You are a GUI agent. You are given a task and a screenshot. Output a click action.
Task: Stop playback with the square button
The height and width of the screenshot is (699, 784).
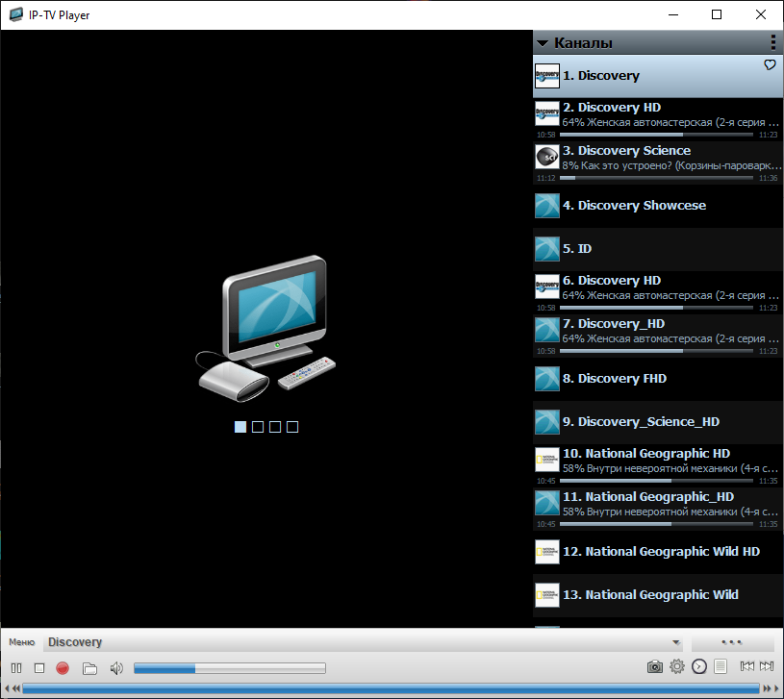tap(39, 667)
